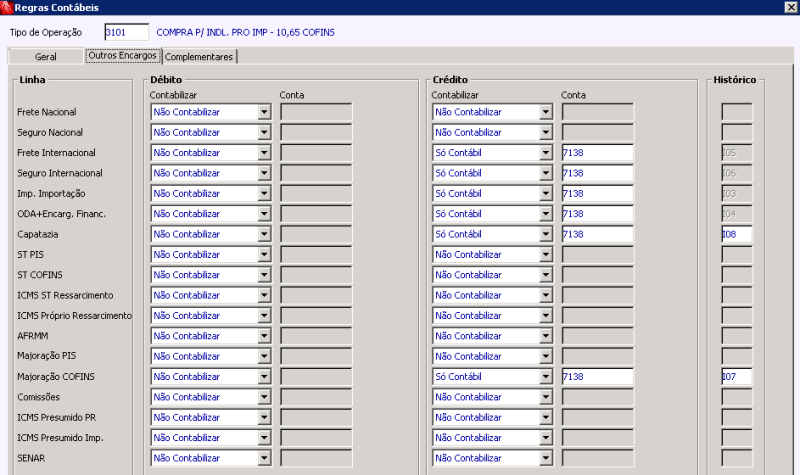Expand Débito dropdown for Majoração COFINS

264,377
